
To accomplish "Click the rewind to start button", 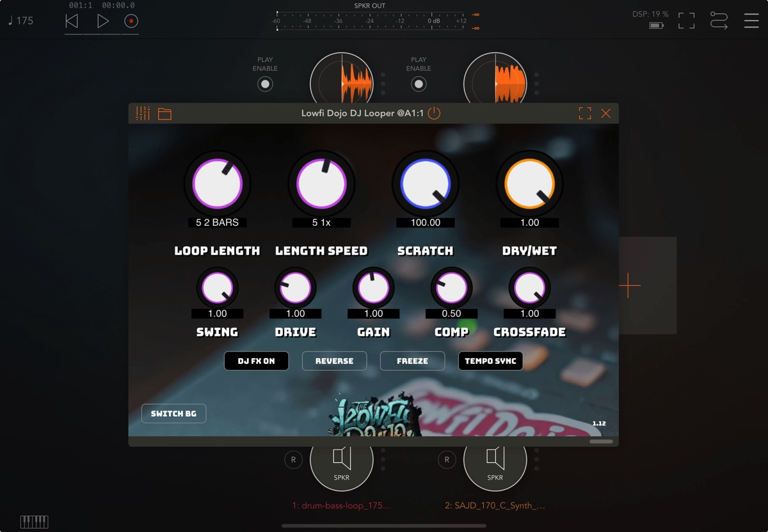I will click(72, 21).
